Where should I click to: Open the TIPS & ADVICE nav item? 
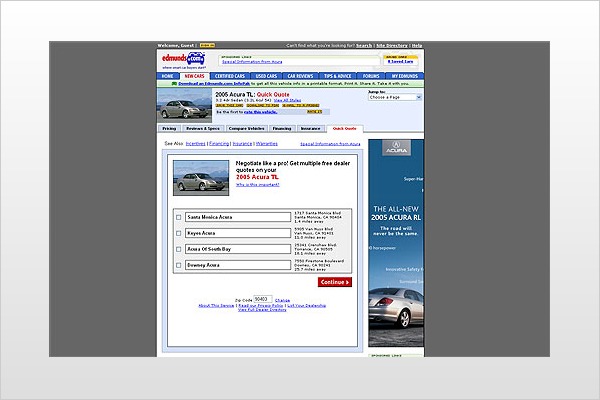click(x=338, y=76)
